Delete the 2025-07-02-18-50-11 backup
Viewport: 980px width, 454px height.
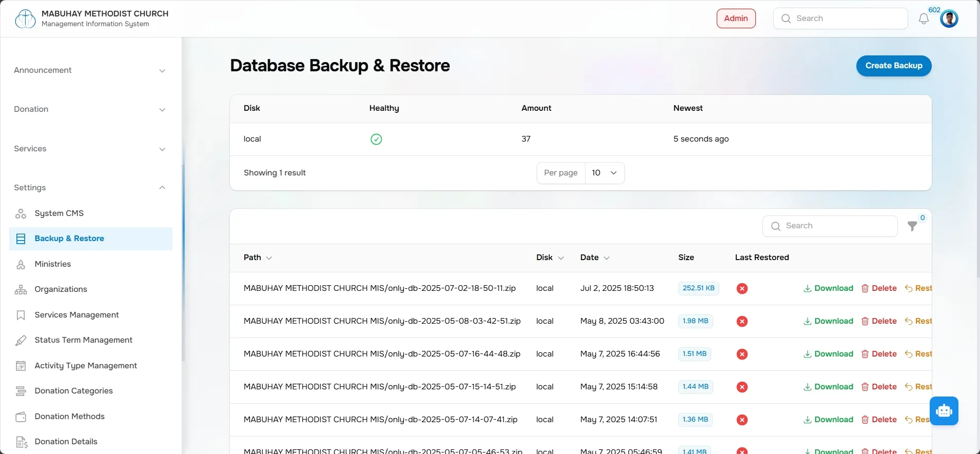click(879, 288)
